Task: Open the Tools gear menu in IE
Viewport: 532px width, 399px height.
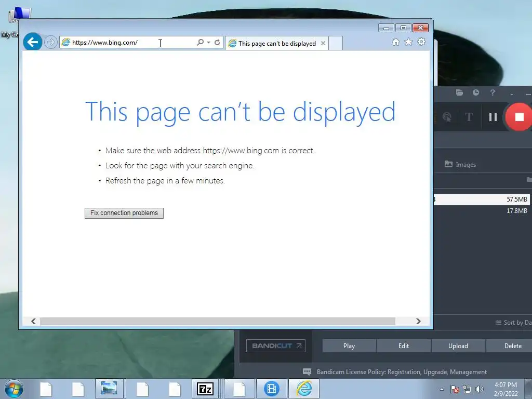Action: pos(421,42)
